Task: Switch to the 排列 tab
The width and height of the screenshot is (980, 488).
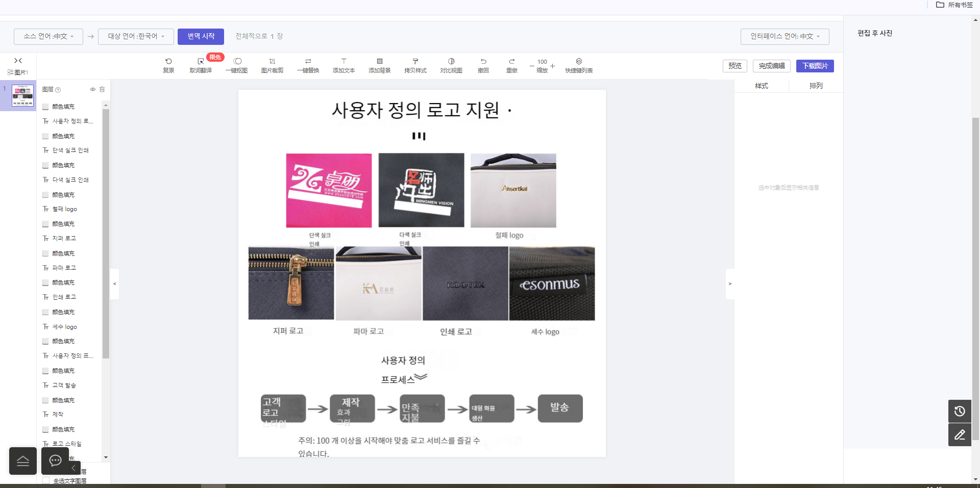Action: (x=816, y=86)
